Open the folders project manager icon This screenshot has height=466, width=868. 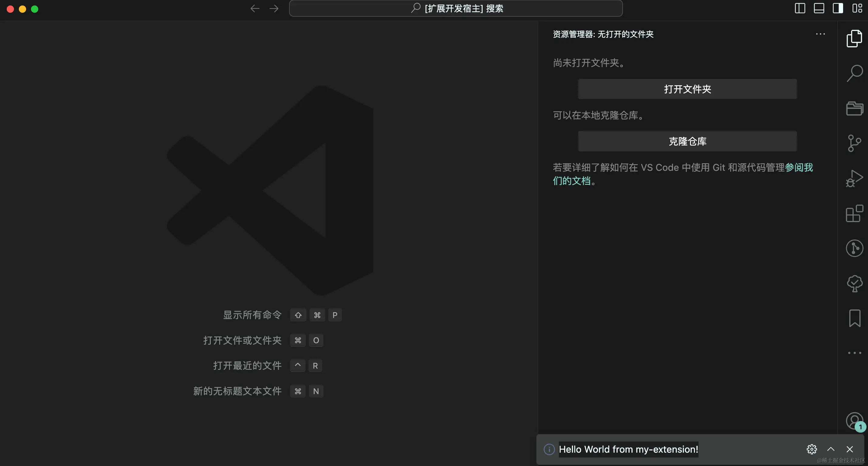(x=854, y=108)
